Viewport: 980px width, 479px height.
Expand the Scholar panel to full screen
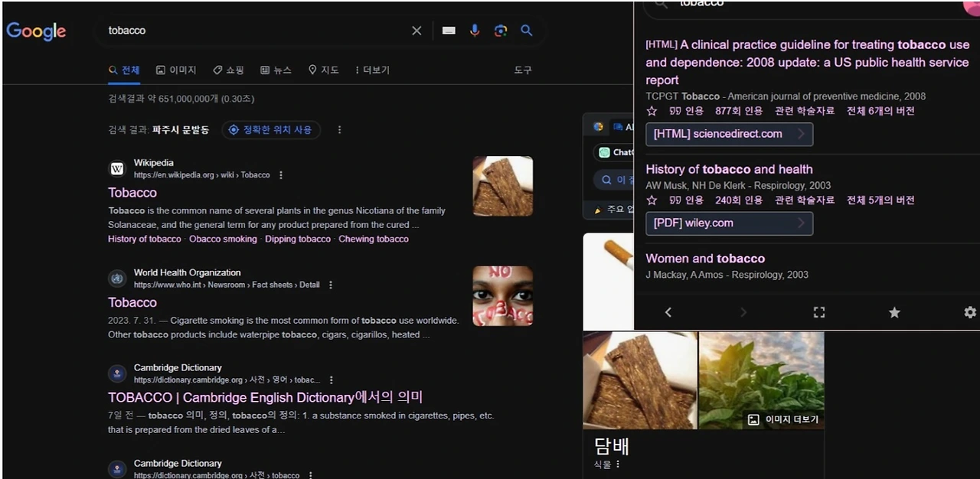click(x=819, y=312)
